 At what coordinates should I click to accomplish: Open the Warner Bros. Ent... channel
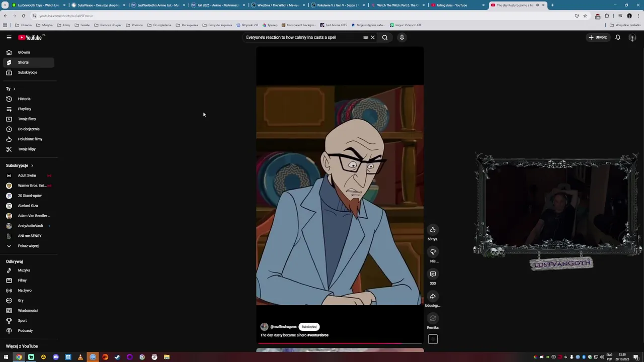click(28, 186)
